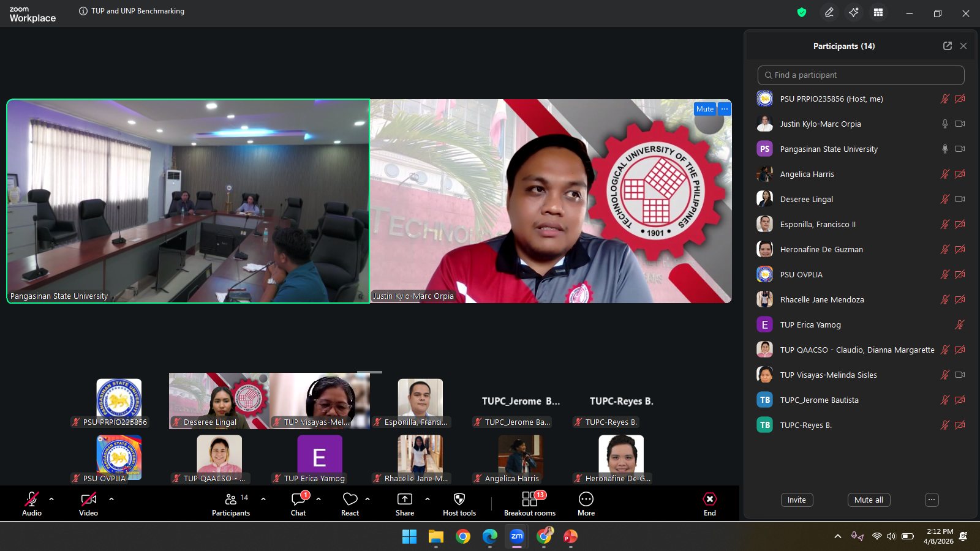Open the React emoji menu

tap(350, 504)
